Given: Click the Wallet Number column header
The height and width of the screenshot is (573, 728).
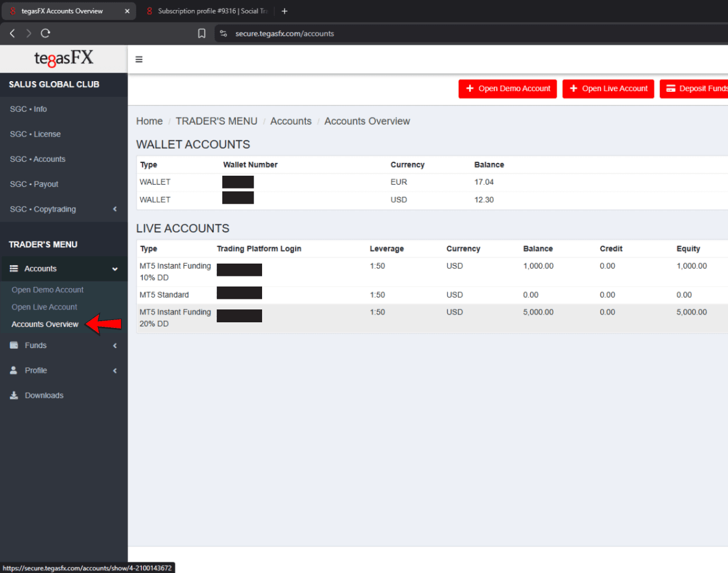Looking at the screenshot, I should (250, 165).
